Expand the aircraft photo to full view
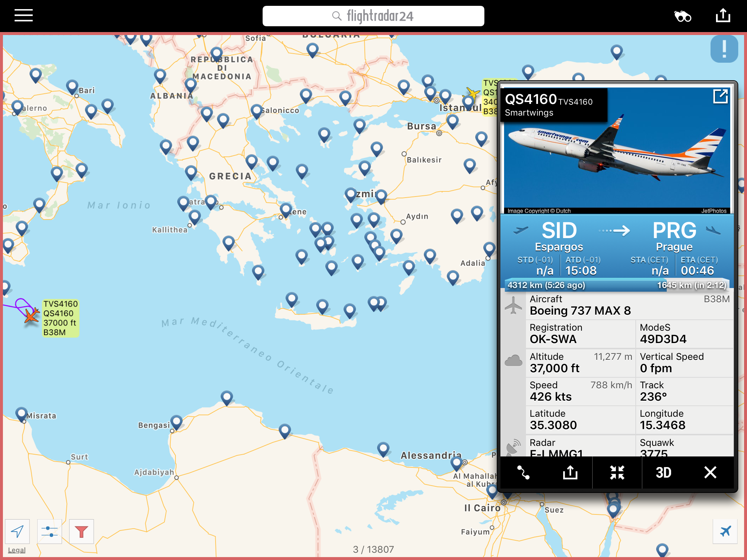The width and height of the screenshot is (747, 560). pyautogui.click(x=720, y=97)
